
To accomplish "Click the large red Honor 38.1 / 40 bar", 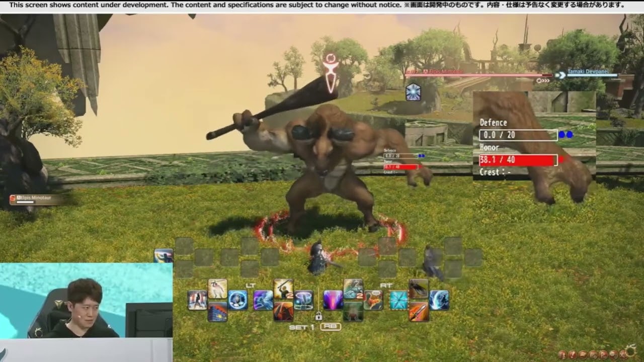I will point(518,160).
